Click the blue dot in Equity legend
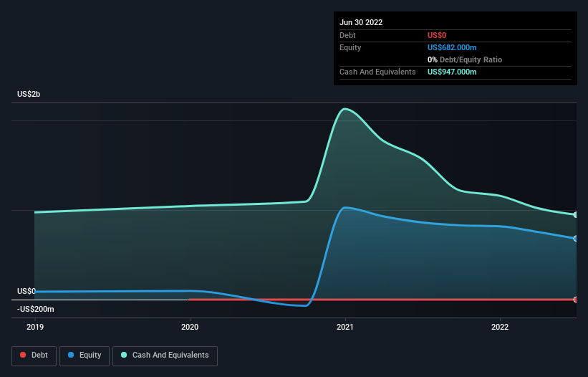Viewport: 588px width, 377px height. pos(71,355)
